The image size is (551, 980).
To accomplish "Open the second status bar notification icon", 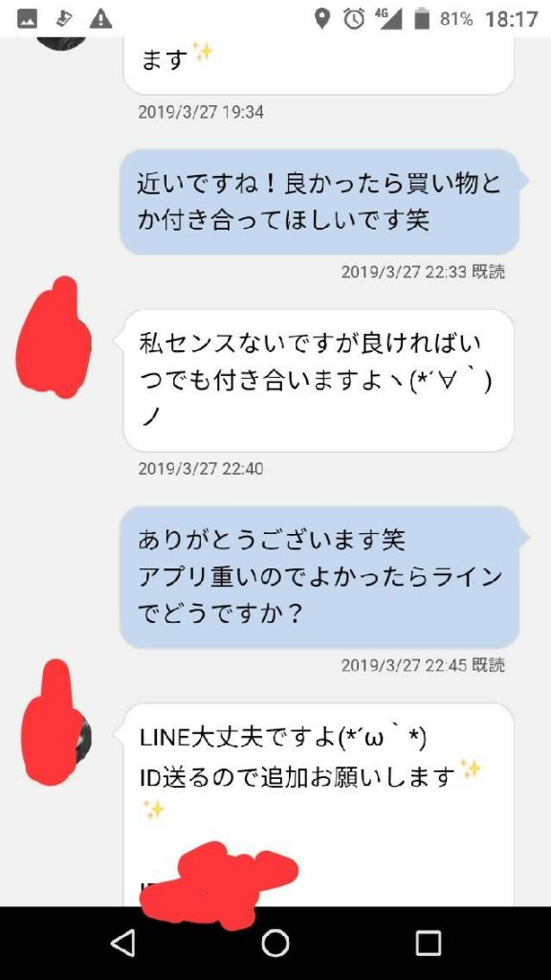I will [63, 19].
